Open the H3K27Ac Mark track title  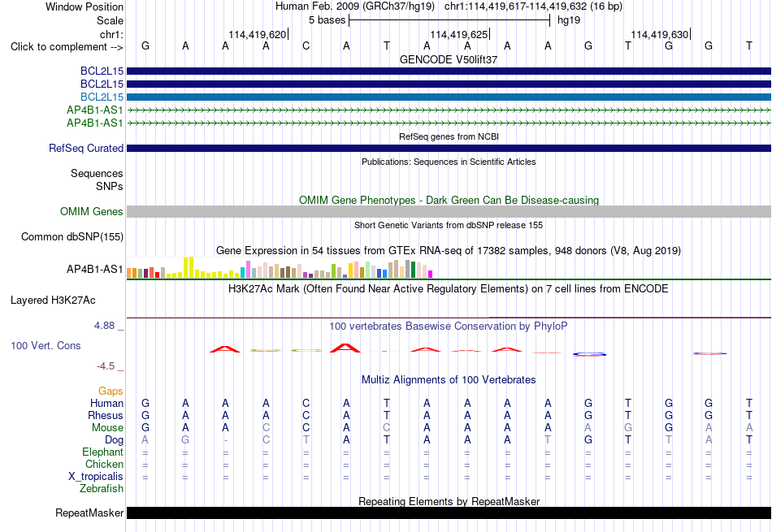point(449,289)
